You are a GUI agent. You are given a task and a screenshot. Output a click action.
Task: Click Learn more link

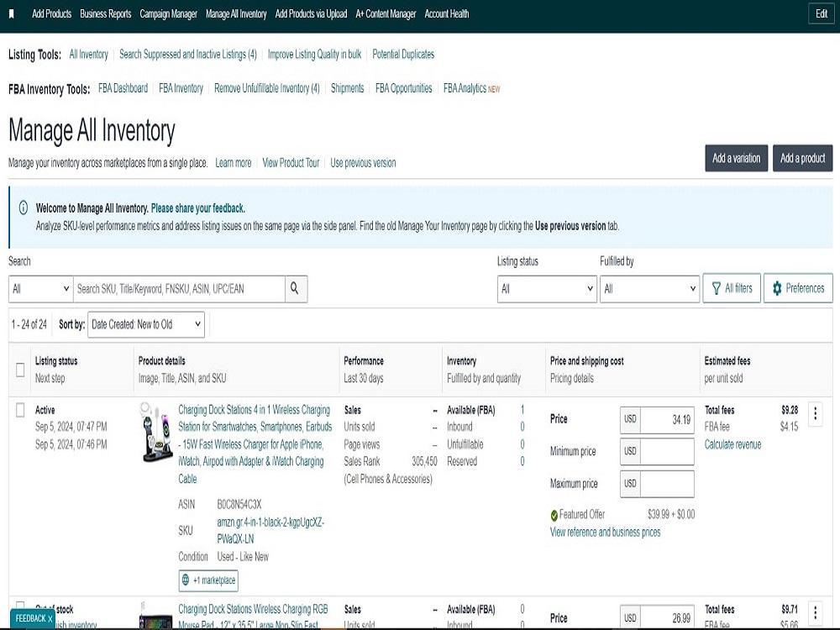(233, 163)
